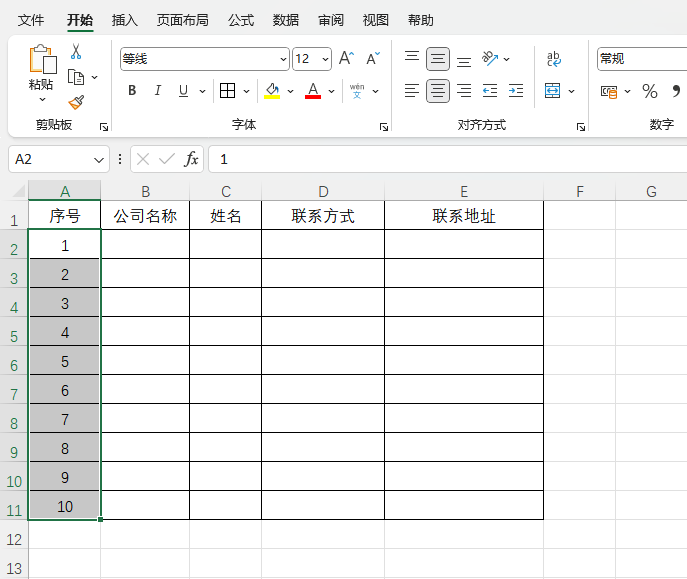Click Merge and Center icon

(552, 91)
